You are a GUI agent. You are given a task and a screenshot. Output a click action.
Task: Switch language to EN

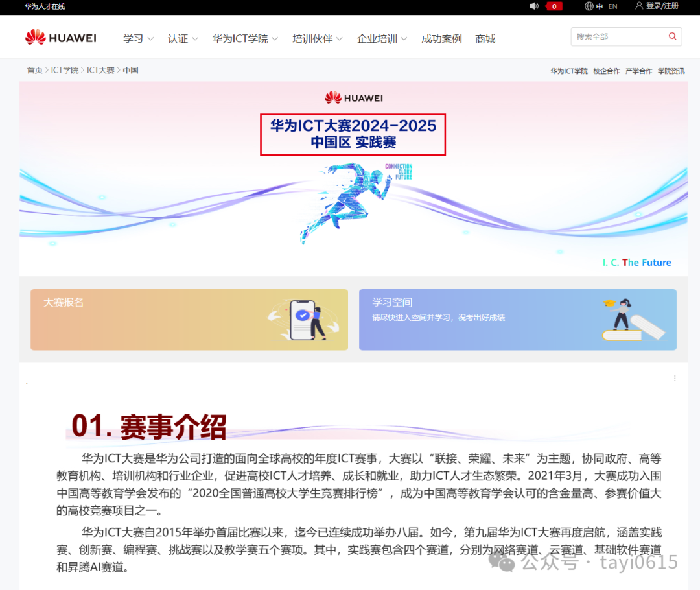coord(612,6)
